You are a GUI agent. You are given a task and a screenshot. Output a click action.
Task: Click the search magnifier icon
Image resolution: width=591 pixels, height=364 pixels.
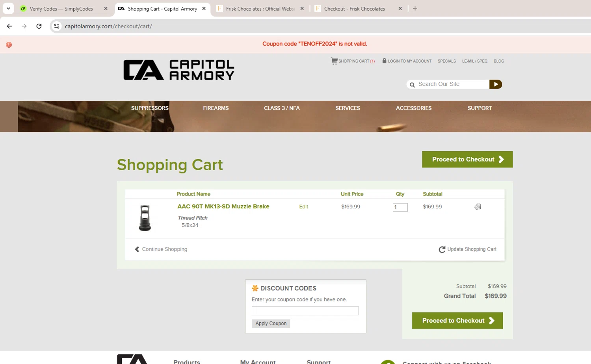click(x=412, y=85)
